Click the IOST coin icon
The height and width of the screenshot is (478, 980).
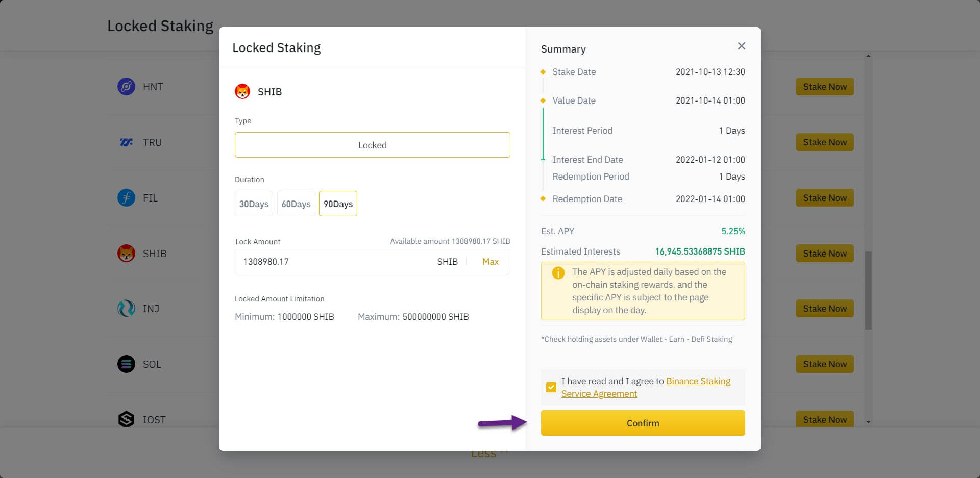click(126, 419)
